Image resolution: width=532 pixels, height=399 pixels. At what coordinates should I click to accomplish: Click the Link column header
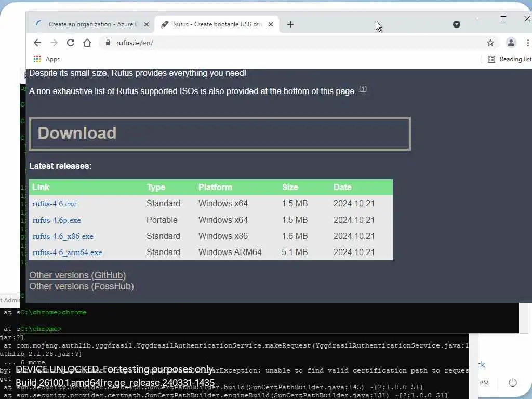pos(41,187)
